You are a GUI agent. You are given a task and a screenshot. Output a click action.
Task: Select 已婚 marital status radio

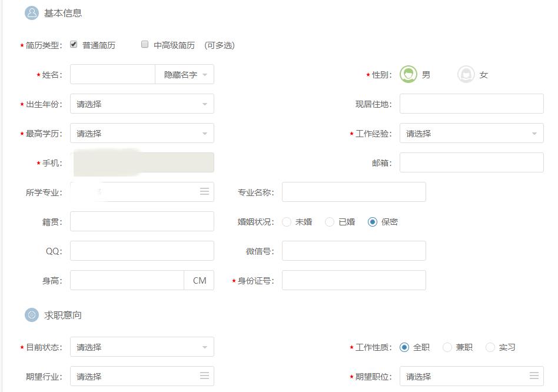click(x=330, y=222)
